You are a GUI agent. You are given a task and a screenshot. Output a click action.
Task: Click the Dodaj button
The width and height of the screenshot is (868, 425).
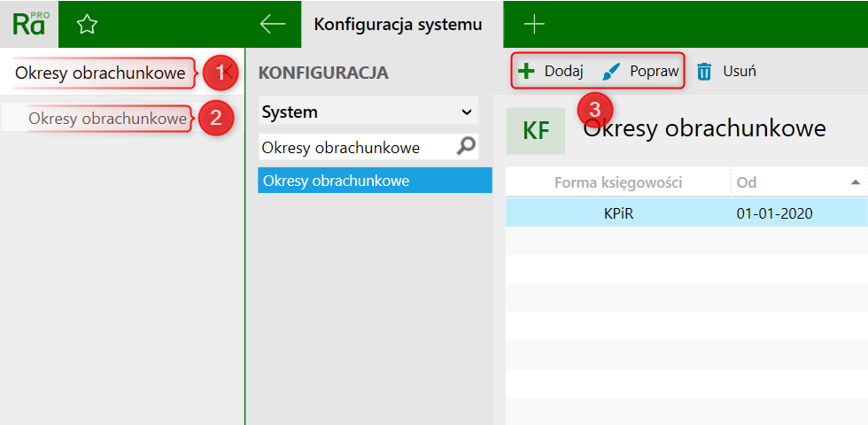tap(550, 72)
